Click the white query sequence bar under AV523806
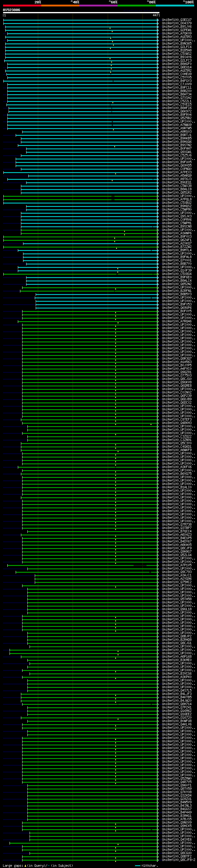 tap(81, 12)
